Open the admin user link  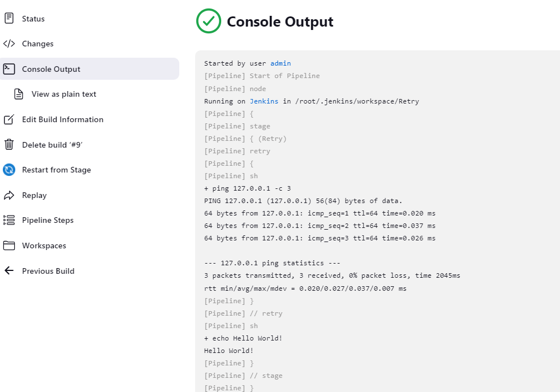(281, 63)
